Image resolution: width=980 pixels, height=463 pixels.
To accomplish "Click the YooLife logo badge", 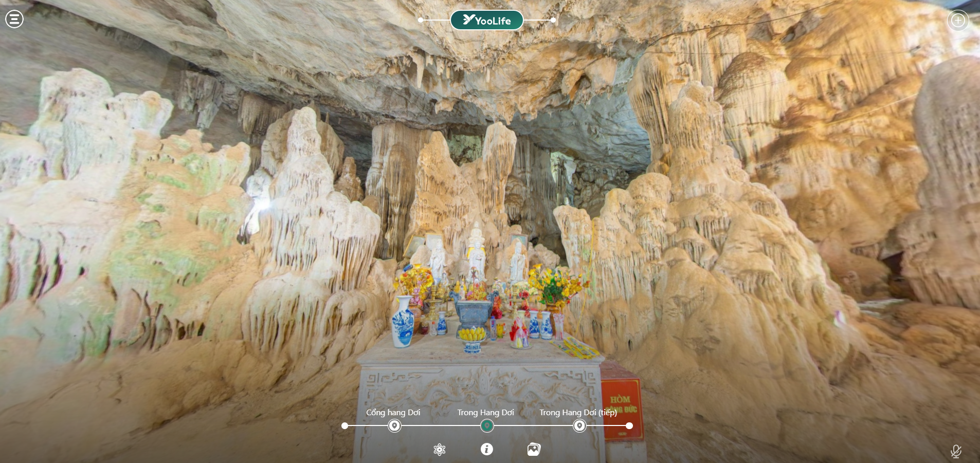I will point(486,20).
